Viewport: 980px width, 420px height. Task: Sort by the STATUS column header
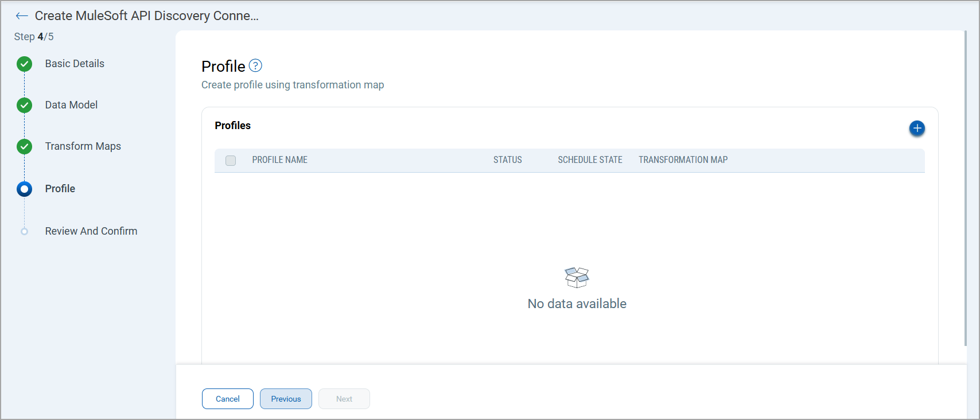[x=508, y=160]
